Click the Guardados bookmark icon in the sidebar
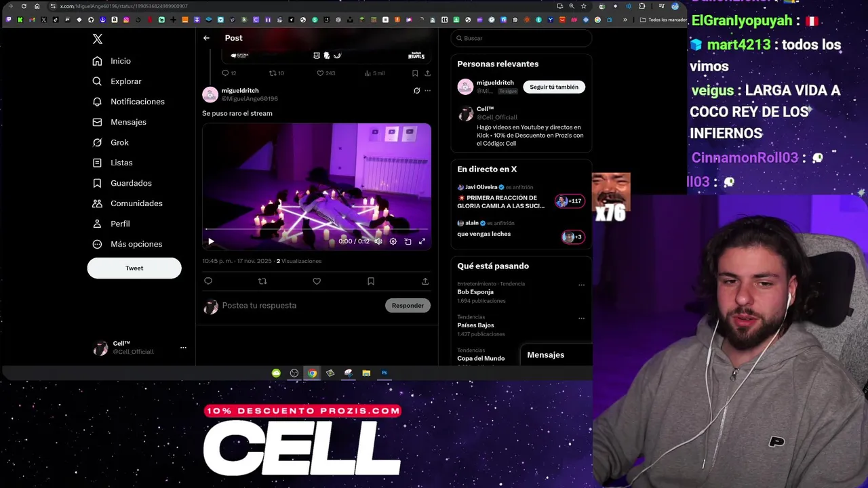 point(97,183)
